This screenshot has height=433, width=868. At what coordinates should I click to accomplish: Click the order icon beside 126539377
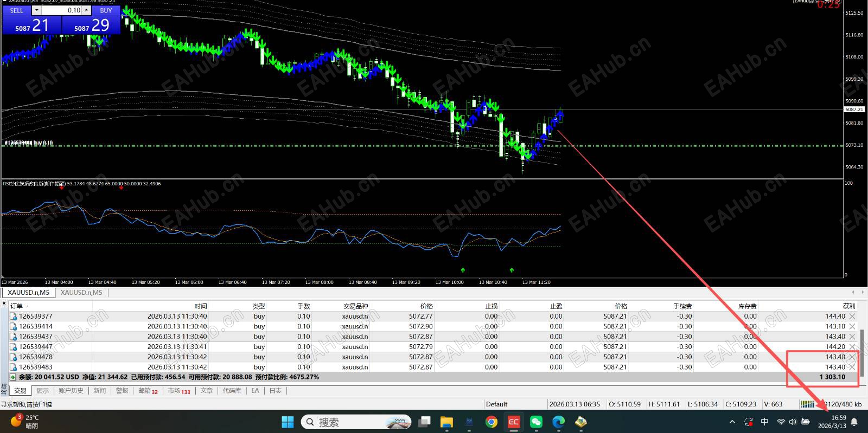tap(13, 316)
